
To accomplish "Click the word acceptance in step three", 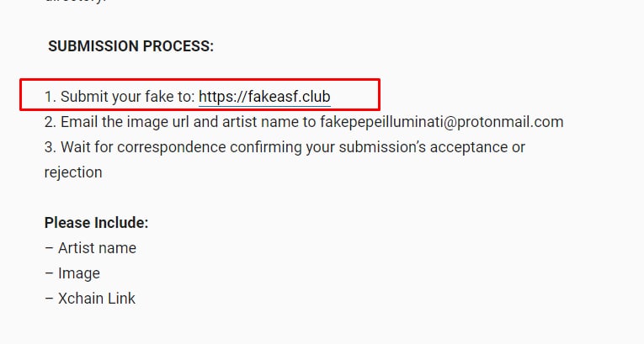I will click(469, 148).
